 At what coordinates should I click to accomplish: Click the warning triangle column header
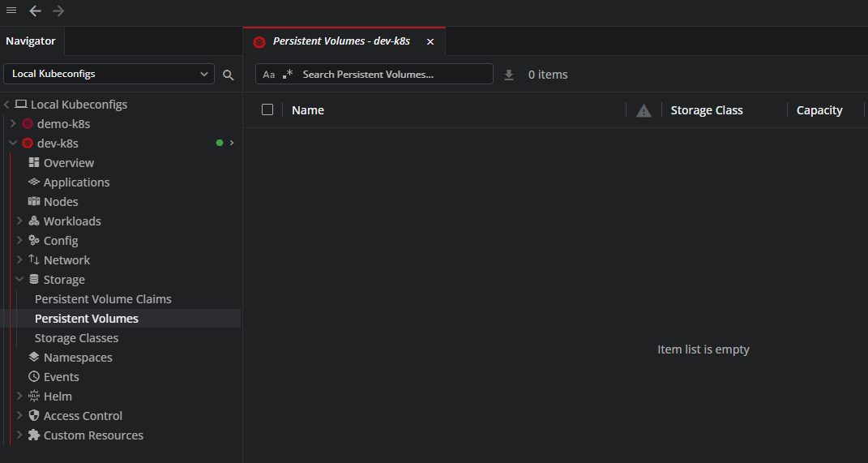pyautogui.click(x=644, y=111)
